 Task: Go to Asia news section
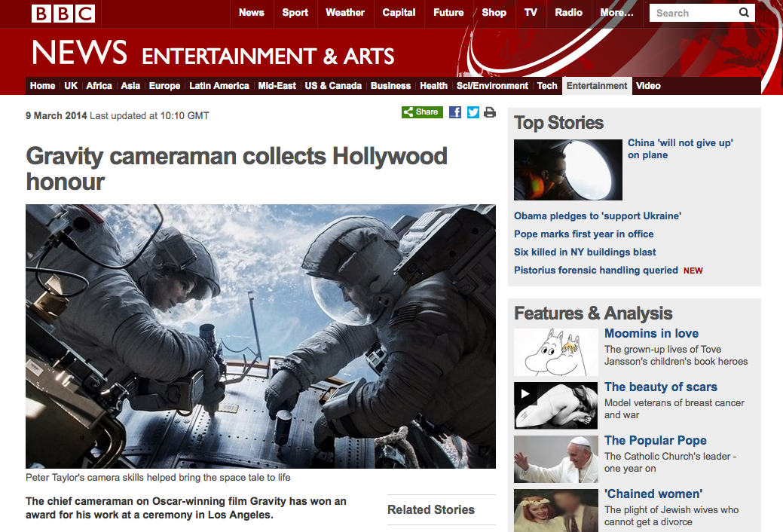tap(130, 86)
